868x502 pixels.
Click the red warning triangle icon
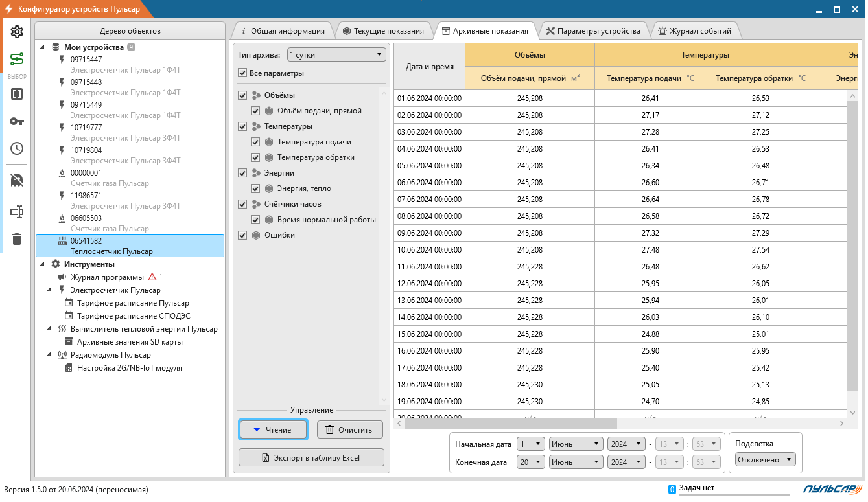(x=152, y=277)
